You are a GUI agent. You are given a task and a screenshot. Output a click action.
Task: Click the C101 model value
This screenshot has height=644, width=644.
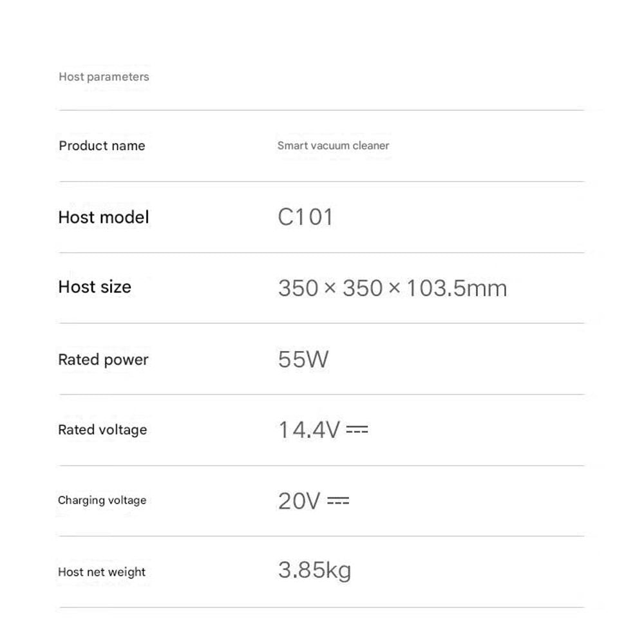[305, 217]
